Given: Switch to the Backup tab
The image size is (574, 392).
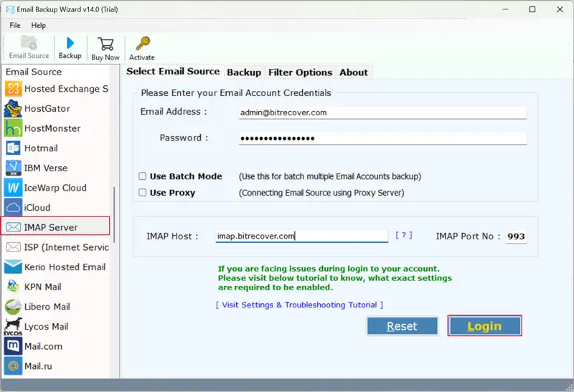Looking at the screenshot, I should 244,72.
